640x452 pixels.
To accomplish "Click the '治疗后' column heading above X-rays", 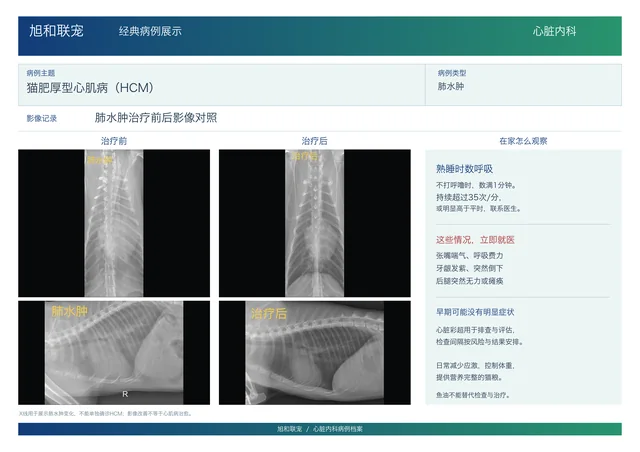I will point(314,141).
